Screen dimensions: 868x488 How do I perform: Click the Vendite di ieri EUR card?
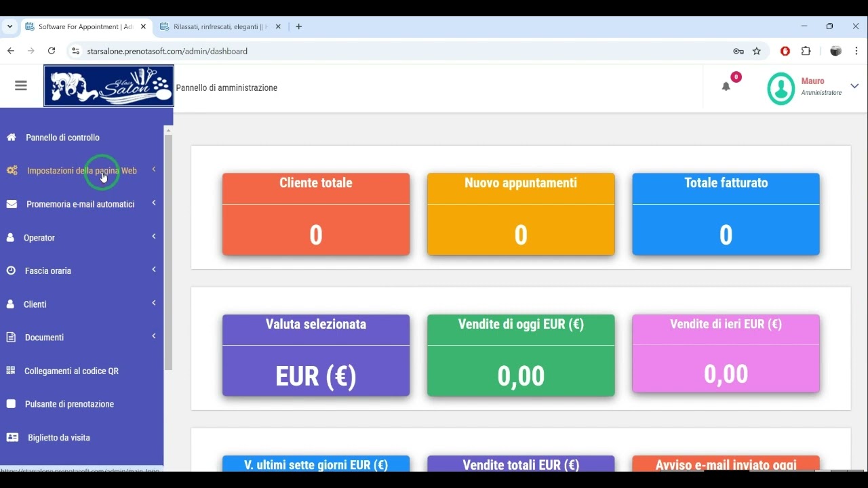726,354
